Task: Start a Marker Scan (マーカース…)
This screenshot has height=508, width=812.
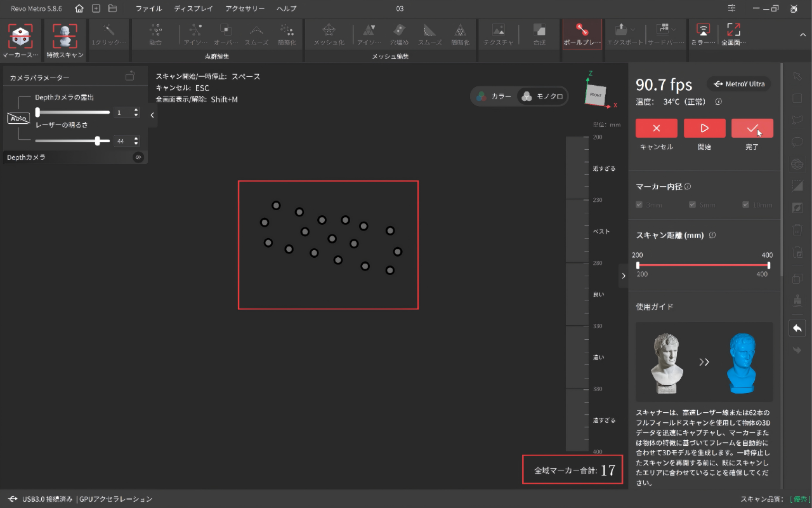Action: click(x=21, y=41)
